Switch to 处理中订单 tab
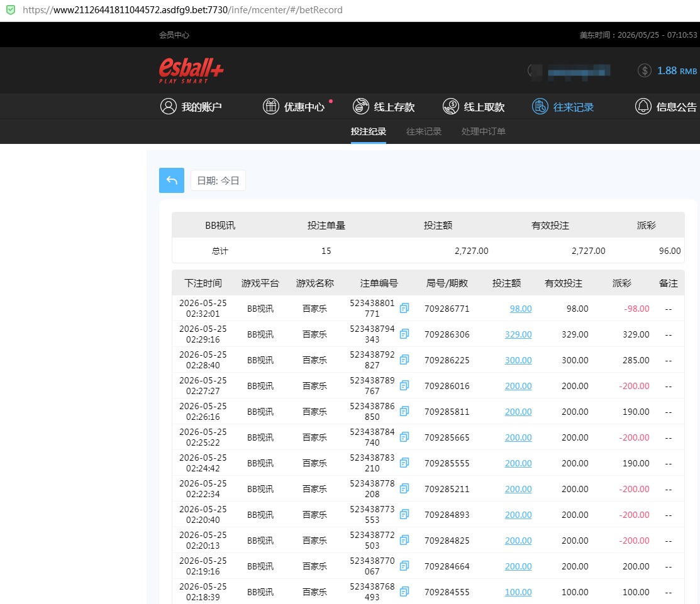The height and width of the screenshot is (604, 700). click(x=484, y=131)
